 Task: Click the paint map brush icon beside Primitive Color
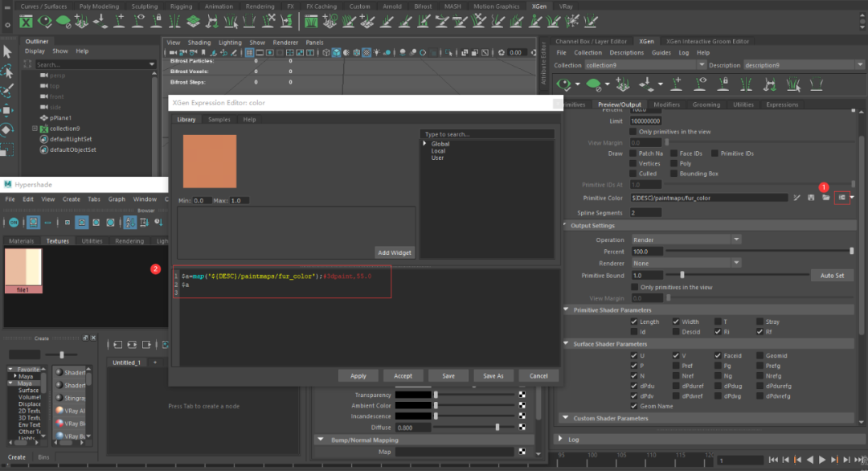[796, 198]
